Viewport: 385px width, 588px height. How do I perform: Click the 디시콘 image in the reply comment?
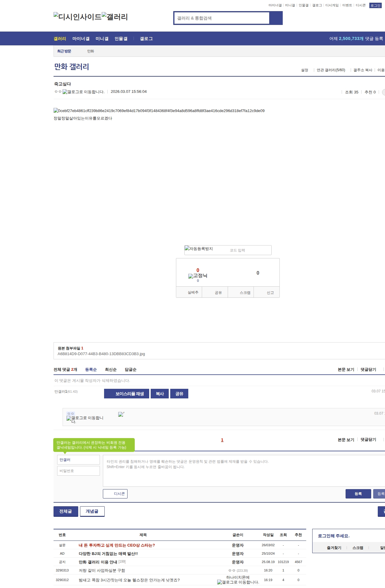(121, 414)
